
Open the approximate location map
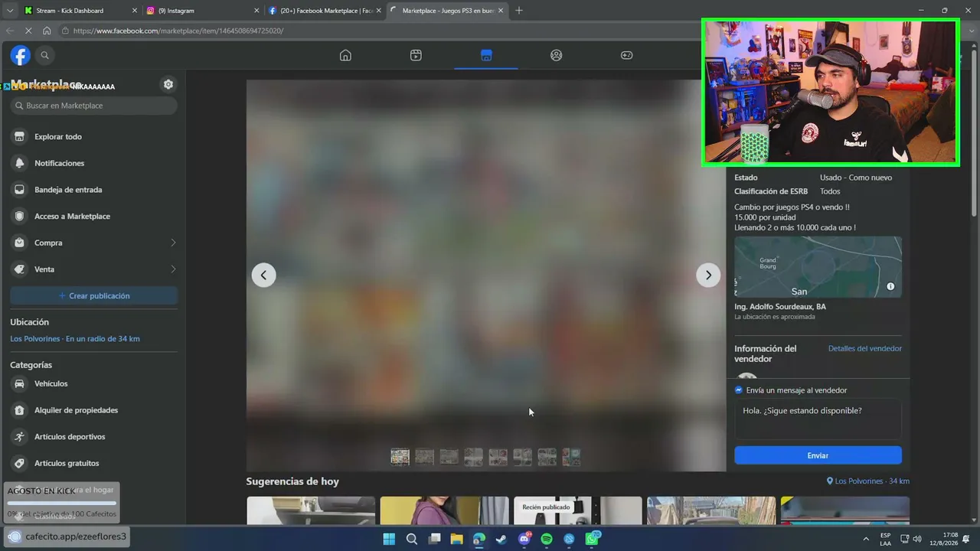(818, 267)
